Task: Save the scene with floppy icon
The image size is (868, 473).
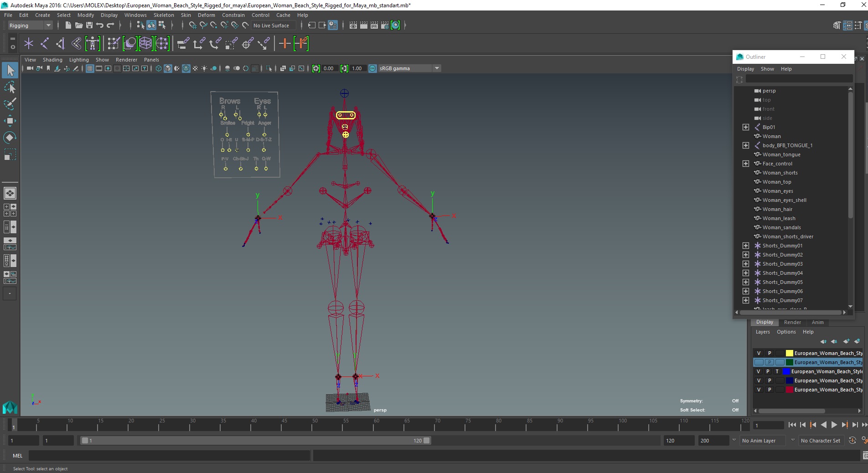Action: click(89, 25)
